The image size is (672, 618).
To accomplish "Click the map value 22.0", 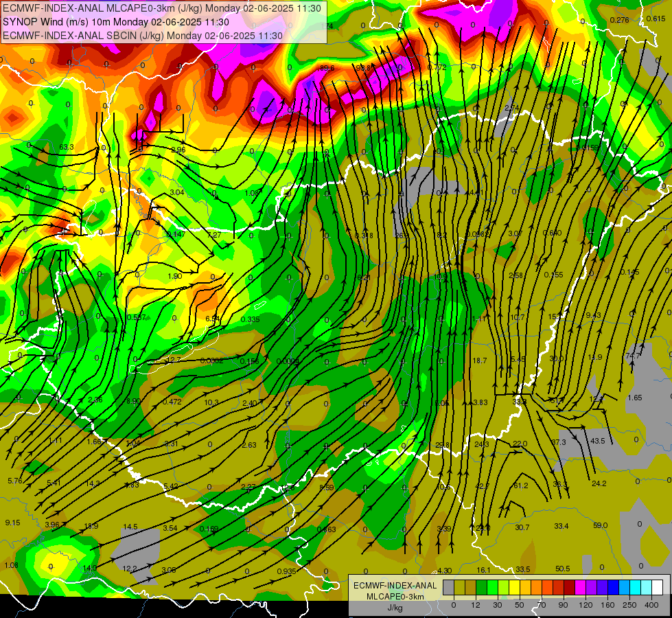I will tap(520, 444).
